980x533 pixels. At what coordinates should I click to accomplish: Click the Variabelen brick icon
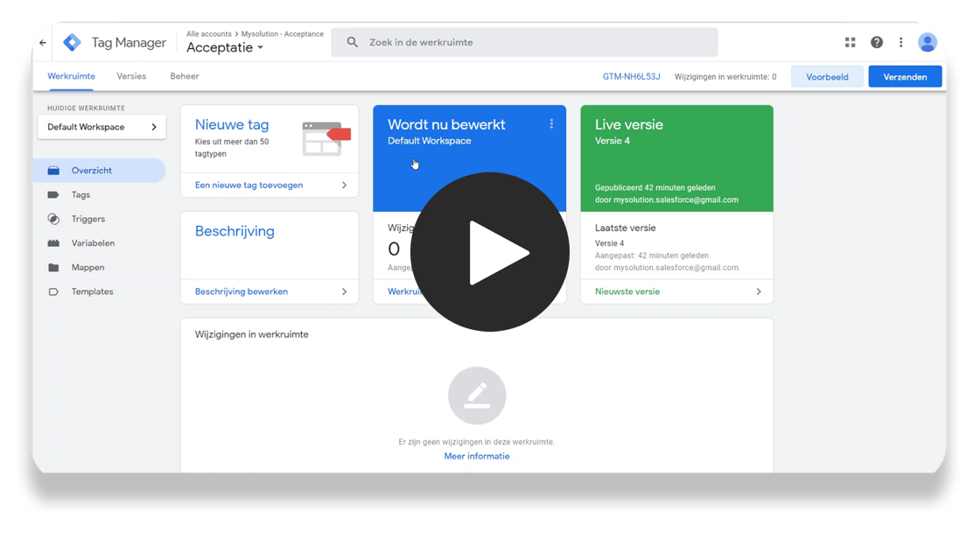click(x=53, y=243)
